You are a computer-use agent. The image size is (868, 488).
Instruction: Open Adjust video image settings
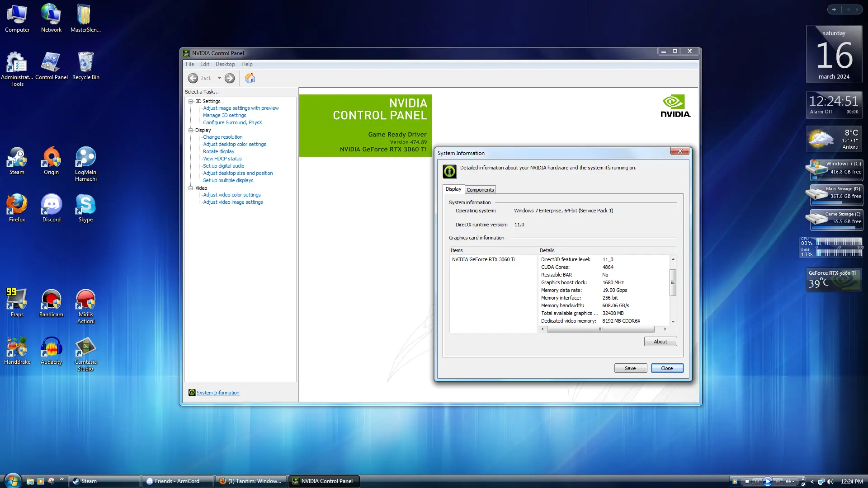(233, 202)
